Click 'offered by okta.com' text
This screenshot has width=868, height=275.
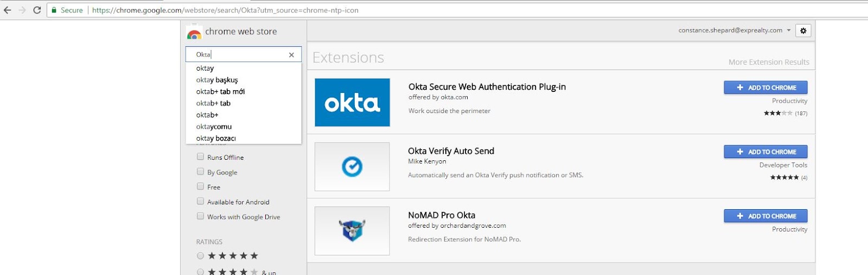click(438, 97)
